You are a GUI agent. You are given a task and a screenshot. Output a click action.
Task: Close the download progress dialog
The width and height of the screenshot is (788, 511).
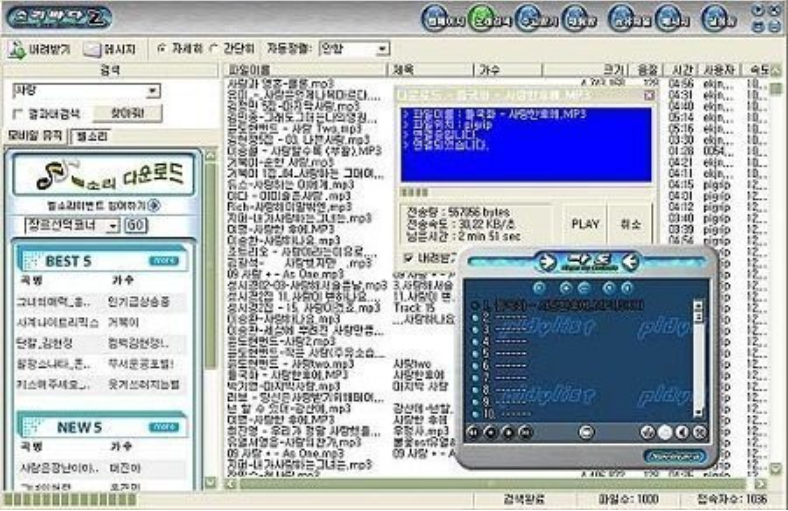click(x=648, y=95)
